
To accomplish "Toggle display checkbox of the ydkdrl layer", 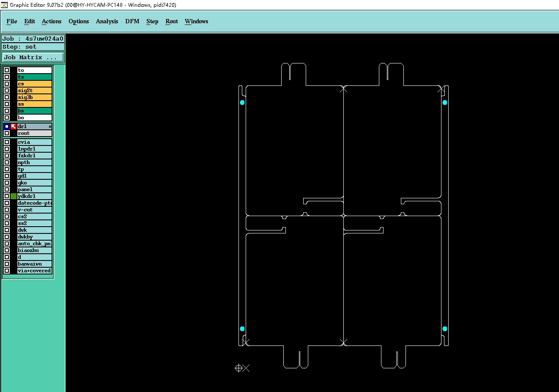I will tap(7, 196).
